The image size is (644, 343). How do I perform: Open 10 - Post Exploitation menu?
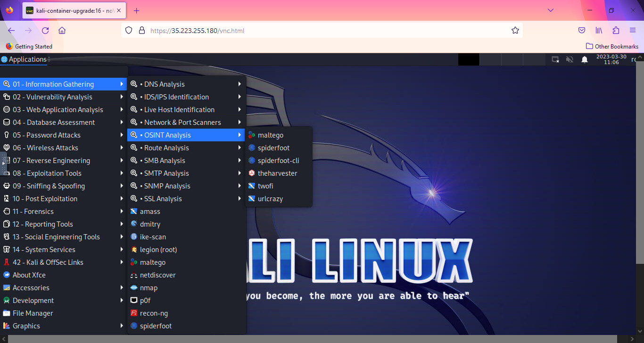tap(64, 199)
